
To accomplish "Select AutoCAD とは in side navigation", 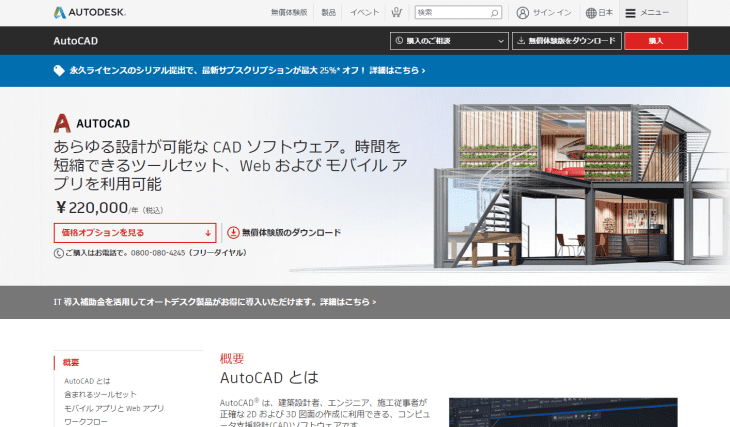I will [x=87, y=381].
